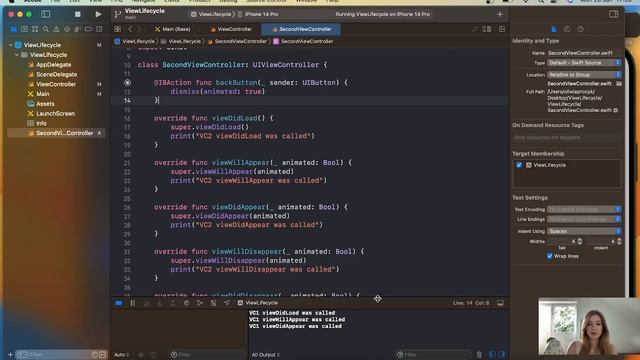Open the Indent Using dropdown
The width and height of the screenshot is (640, 360).
tap(584, 231)
